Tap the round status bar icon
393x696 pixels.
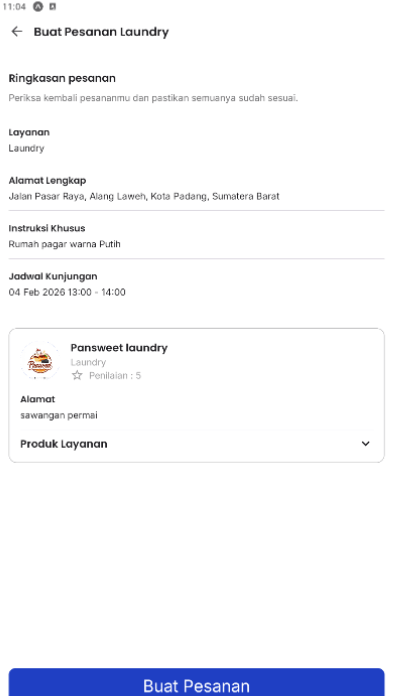coord(38,6)
